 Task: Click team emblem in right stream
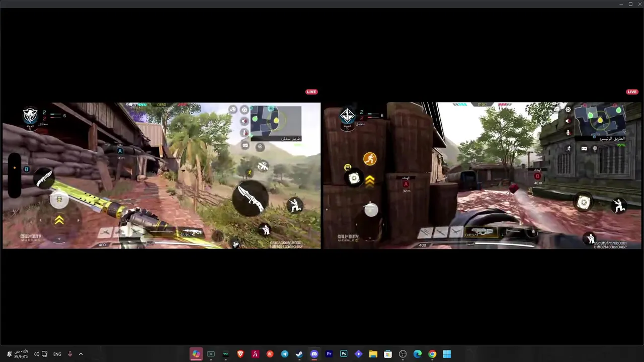(347, 116)
